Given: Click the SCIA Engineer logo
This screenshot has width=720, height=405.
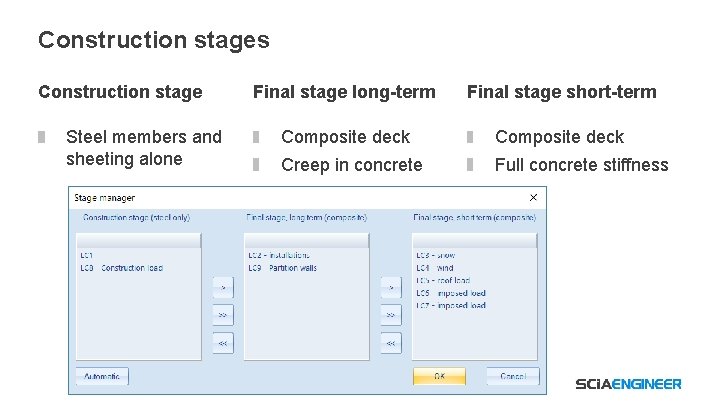Looking at the screenshot, I should point(628,384).
